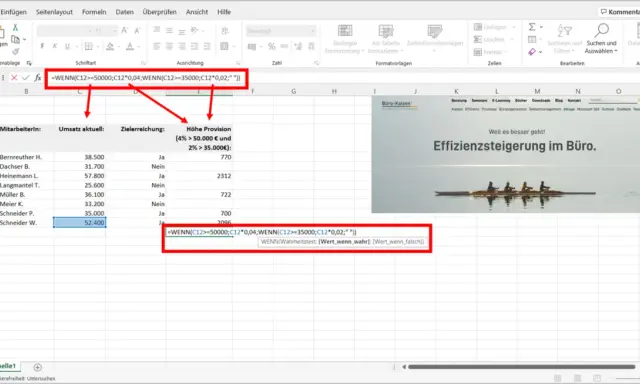Apply percent style format
The image size is (640, 384).
coord(271,47)
